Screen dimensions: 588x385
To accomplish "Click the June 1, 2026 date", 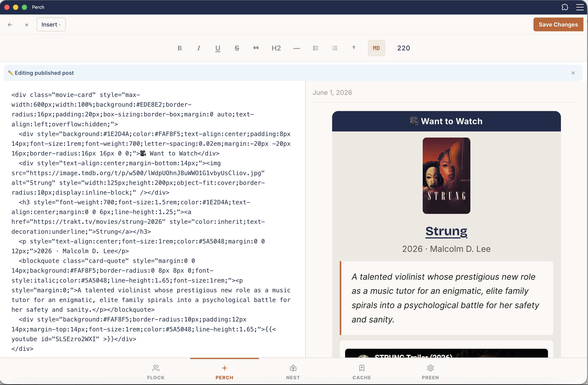I will [332, 93].
